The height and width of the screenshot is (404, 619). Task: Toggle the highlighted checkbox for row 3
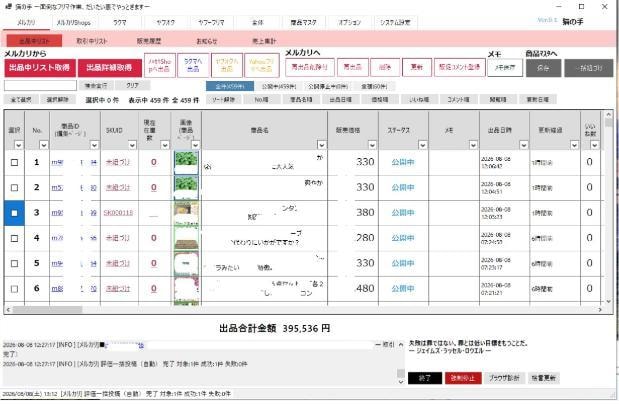pos(14,213)
